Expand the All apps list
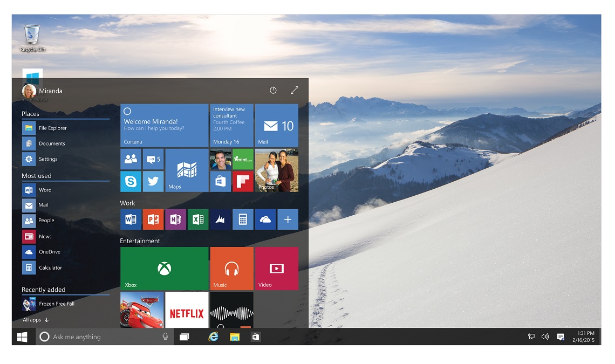This screenshot has height=364, width=615. point(36,320)
